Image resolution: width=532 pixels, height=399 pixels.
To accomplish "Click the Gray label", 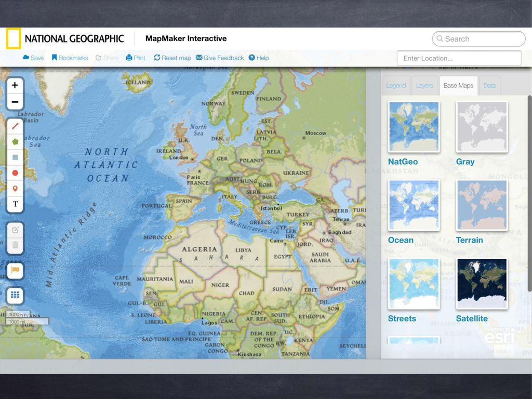I will coord(465,162).
